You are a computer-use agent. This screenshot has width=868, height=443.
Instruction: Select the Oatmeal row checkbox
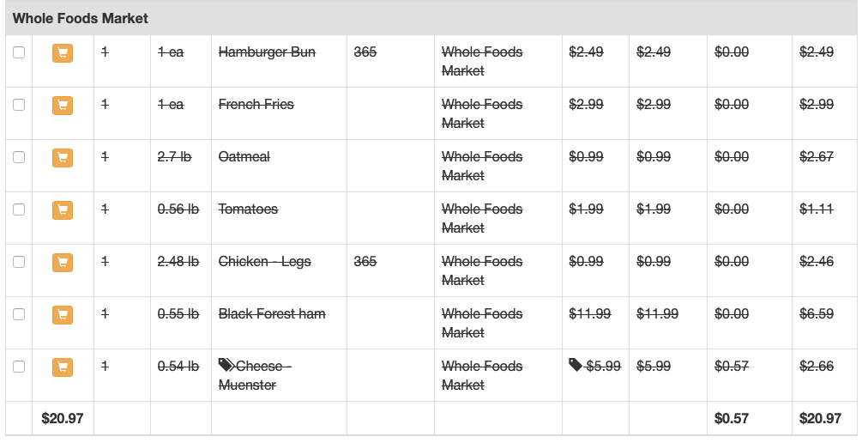pyautogui.click(x=19, y=157)
